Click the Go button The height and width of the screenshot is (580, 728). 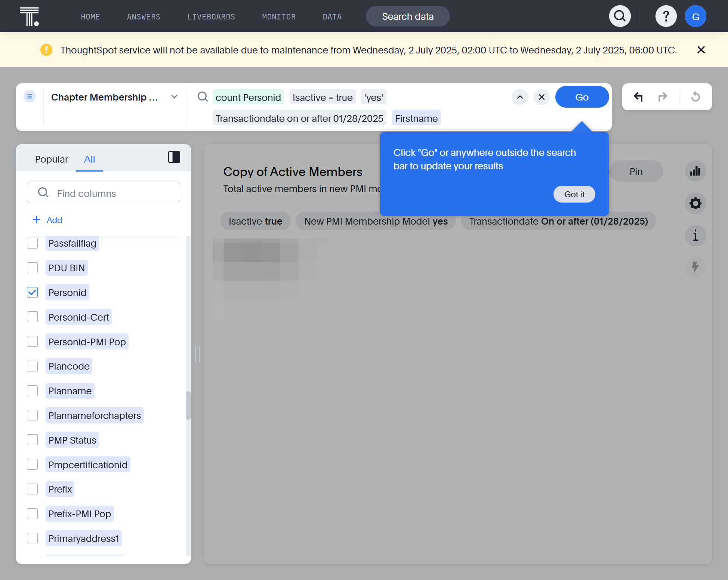(582, 97)
